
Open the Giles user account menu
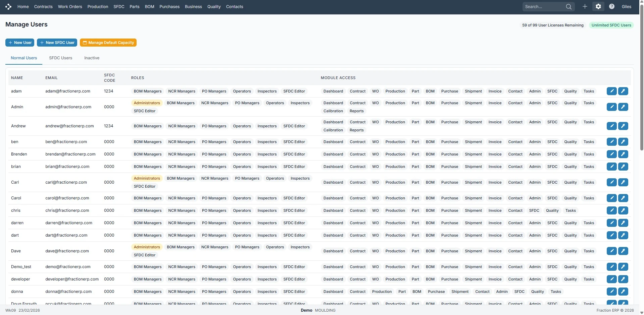627,6
